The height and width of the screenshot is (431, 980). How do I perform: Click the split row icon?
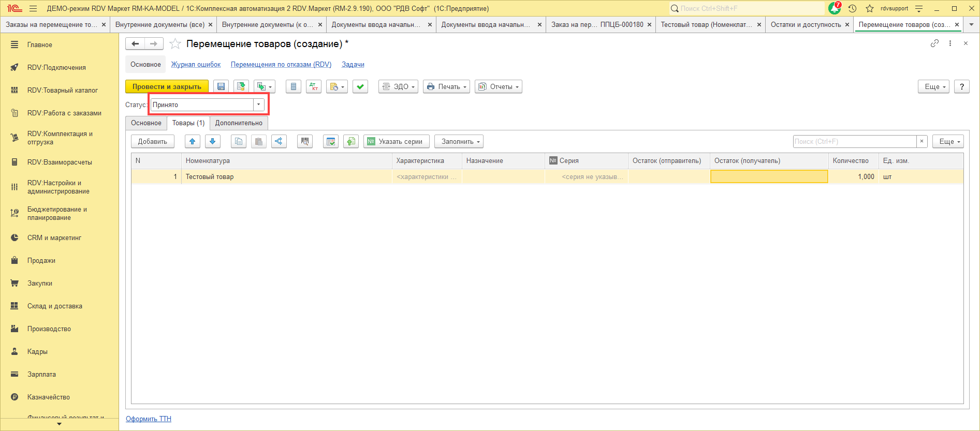[279, 141]
